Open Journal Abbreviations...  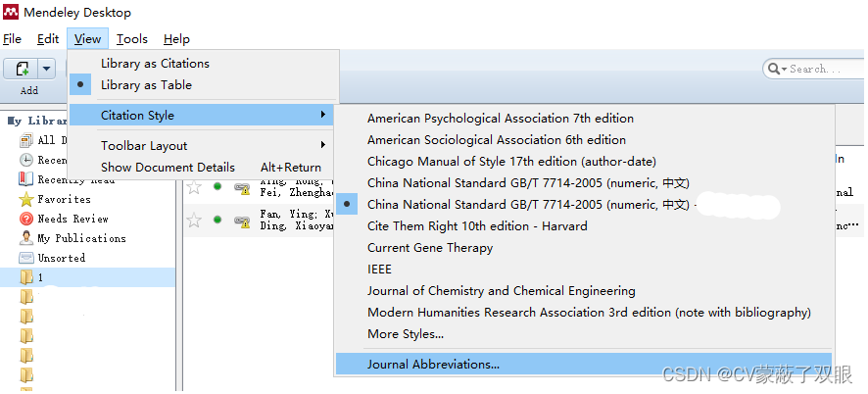[584, 365]
